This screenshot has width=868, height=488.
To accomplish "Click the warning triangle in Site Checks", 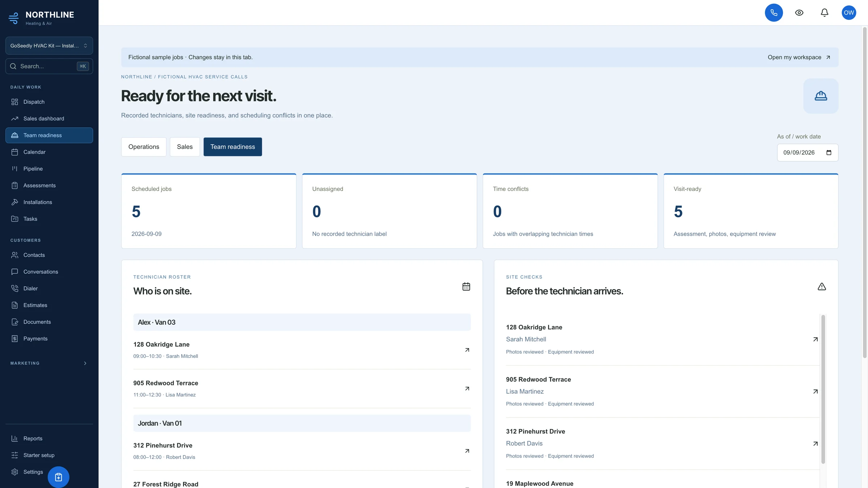I will [x=822, y=287].
